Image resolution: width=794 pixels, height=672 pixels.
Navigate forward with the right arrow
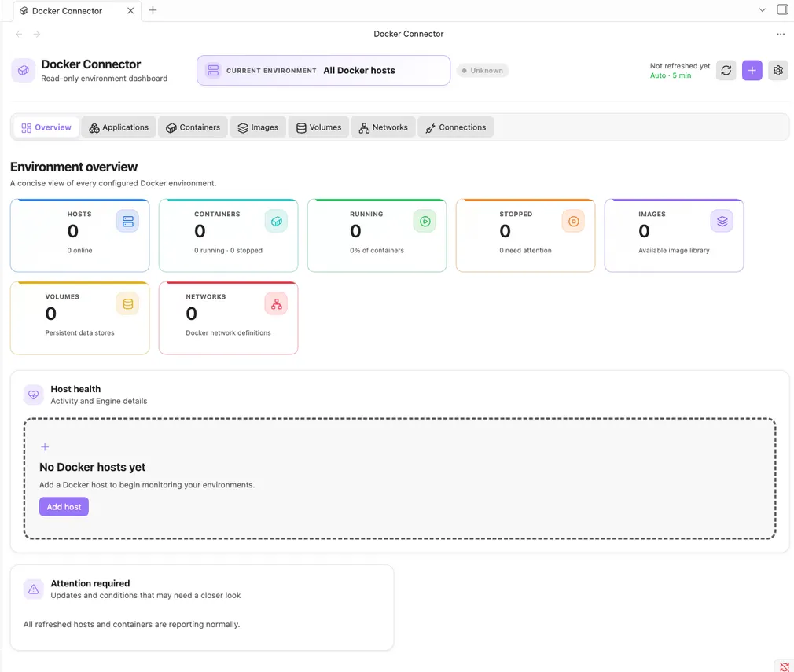(36, 34)
